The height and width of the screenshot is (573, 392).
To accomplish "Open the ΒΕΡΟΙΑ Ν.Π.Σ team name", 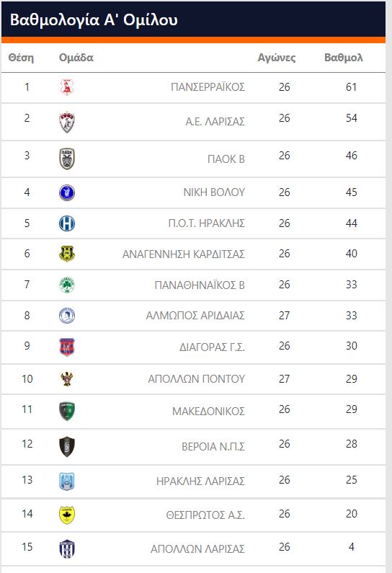I will coord(213,447).
